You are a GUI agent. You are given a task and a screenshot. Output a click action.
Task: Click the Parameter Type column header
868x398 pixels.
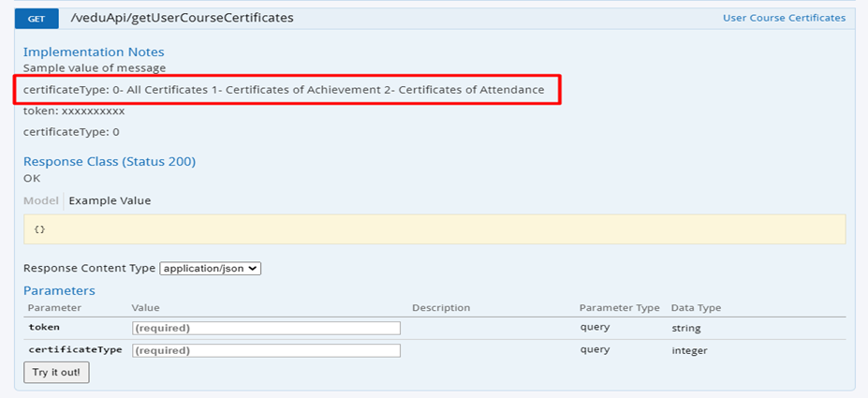(619, 308)
